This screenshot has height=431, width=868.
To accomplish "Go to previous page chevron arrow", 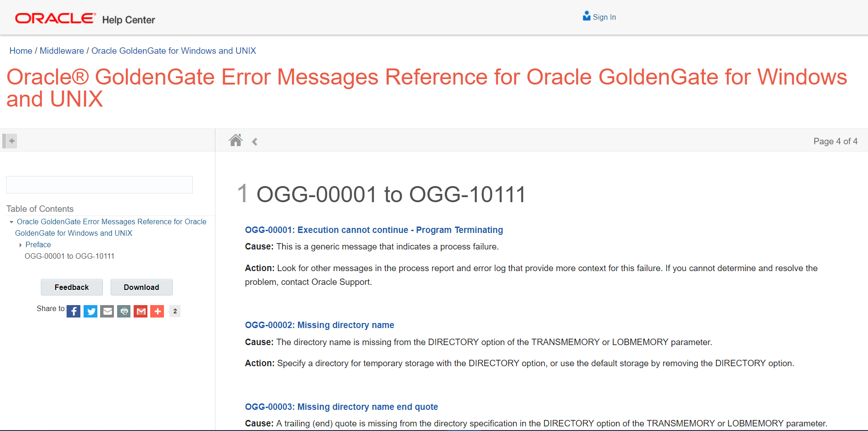I will (254, 142).
